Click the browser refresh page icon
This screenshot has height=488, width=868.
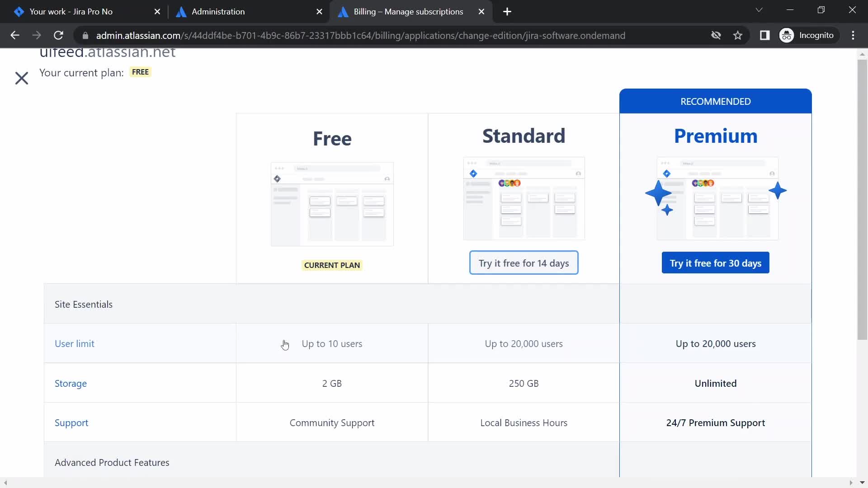pyautogui.click(x=58, y=36)
